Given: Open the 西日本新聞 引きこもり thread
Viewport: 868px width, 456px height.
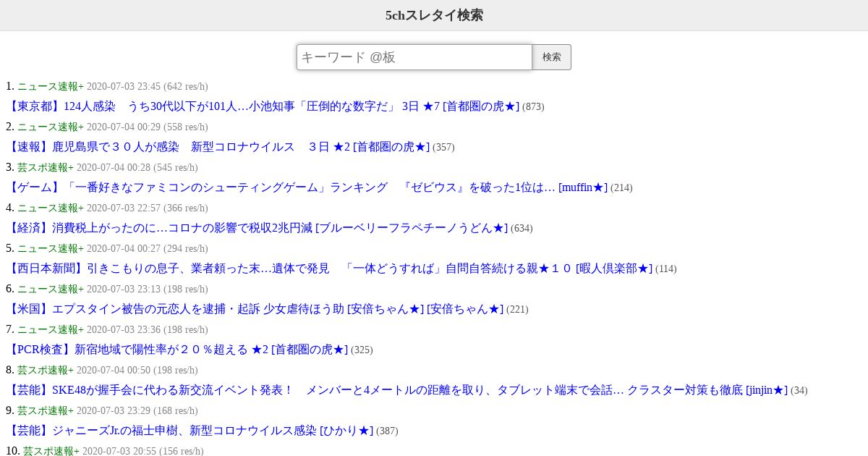Looking at the screenshot, I should point(329,269).
